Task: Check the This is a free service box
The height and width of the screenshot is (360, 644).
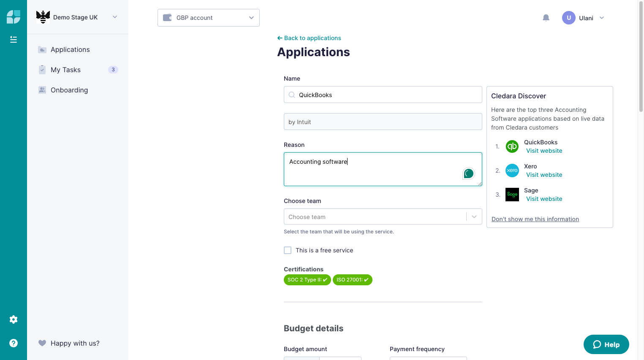Action: (288, 250)
